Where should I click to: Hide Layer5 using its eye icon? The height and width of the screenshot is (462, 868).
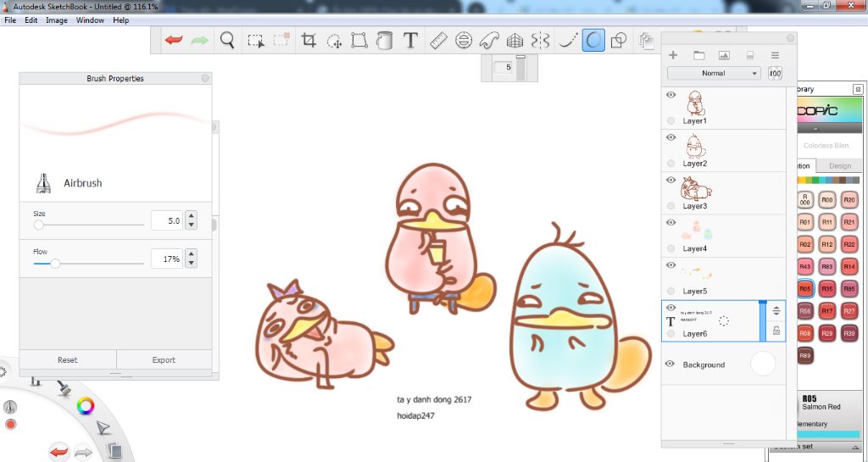pos(671,265)
